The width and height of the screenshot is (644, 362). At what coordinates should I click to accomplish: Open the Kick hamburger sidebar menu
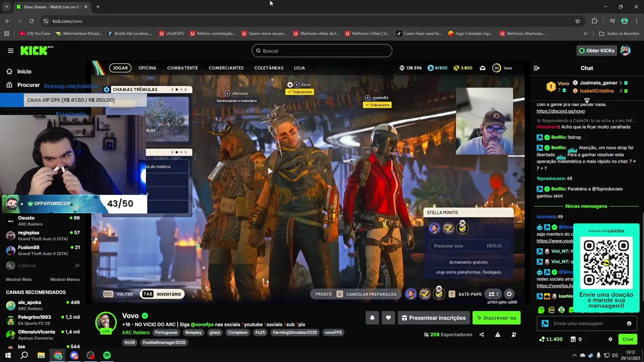(11, 51)
